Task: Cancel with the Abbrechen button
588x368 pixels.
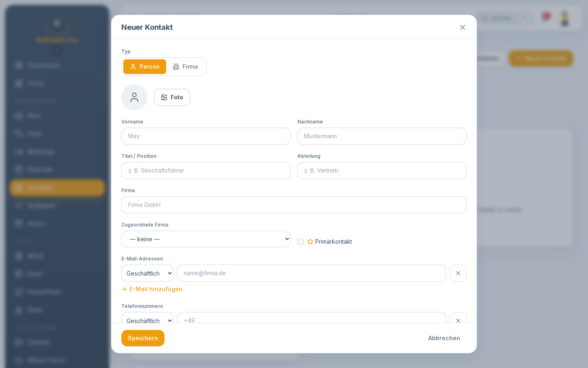Action: coord(444,338)
